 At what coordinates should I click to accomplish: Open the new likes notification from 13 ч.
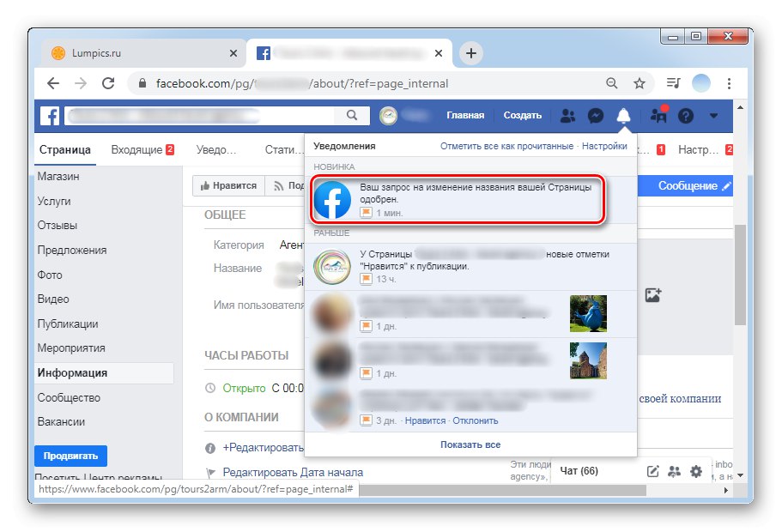[470, 267]
